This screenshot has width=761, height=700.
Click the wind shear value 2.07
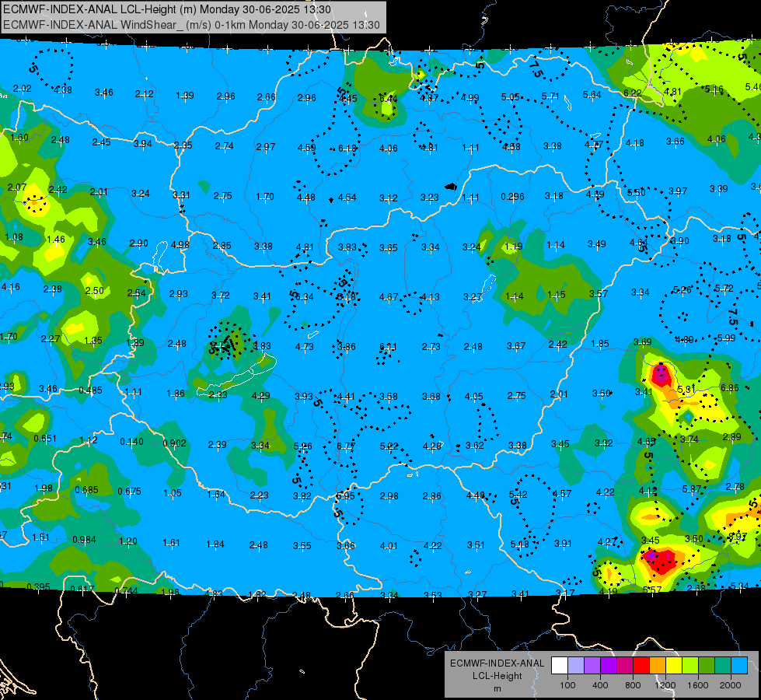17,187
